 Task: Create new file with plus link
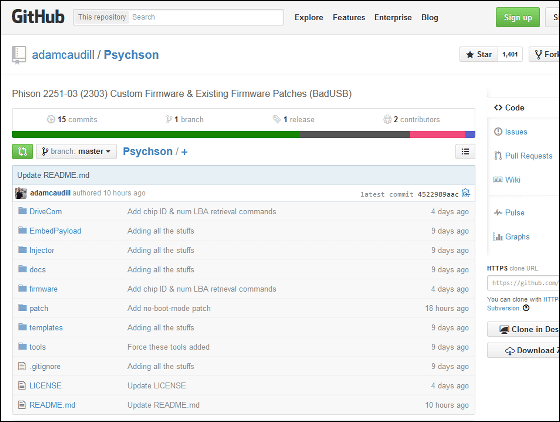[x=184, y=152]
